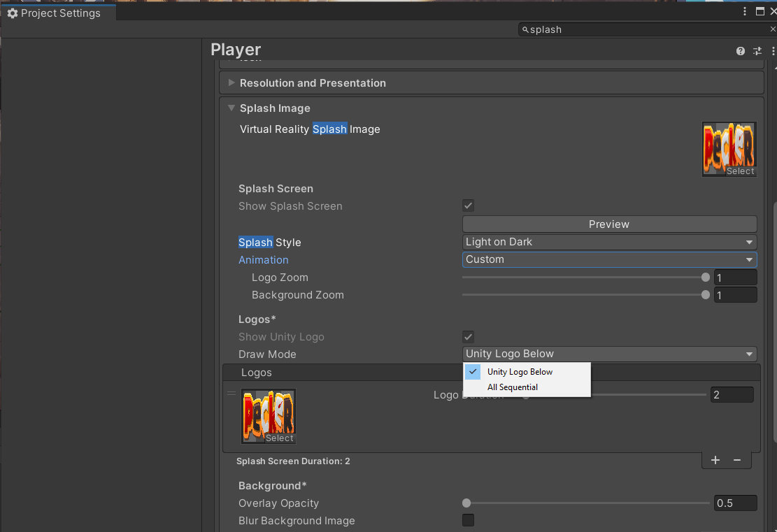Clear the splash search with the x icon
Image resolution: width=777 pixels, height=532 pixels.
[772, 29]
